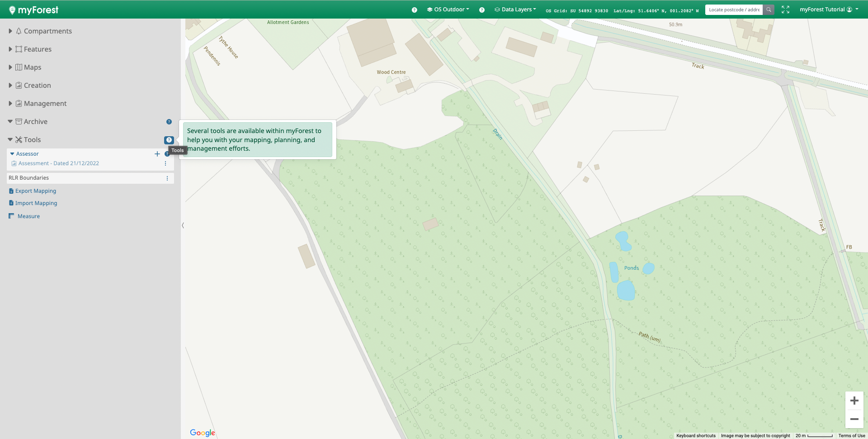Click the Archive help question icon
Screen dimensions: 868x439
click(169, 122)
